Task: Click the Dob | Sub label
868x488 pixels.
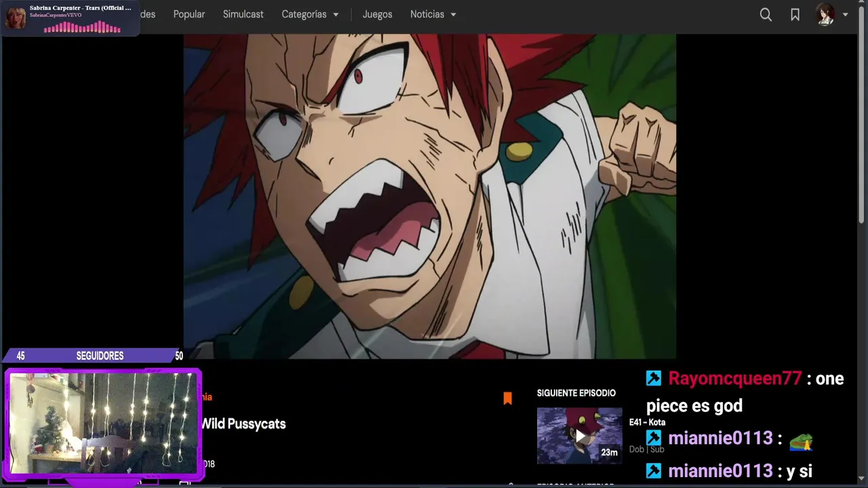Action: point(646,449)
